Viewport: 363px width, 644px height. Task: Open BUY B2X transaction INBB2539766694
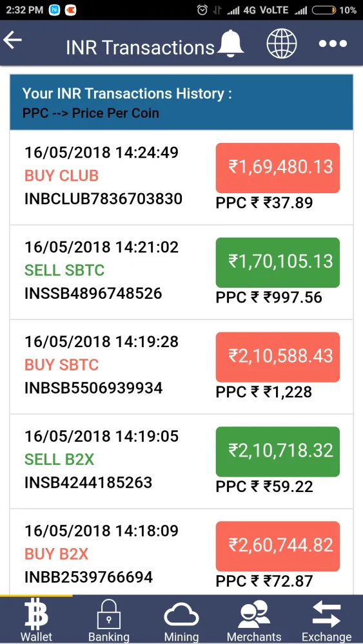click(181, 552)
